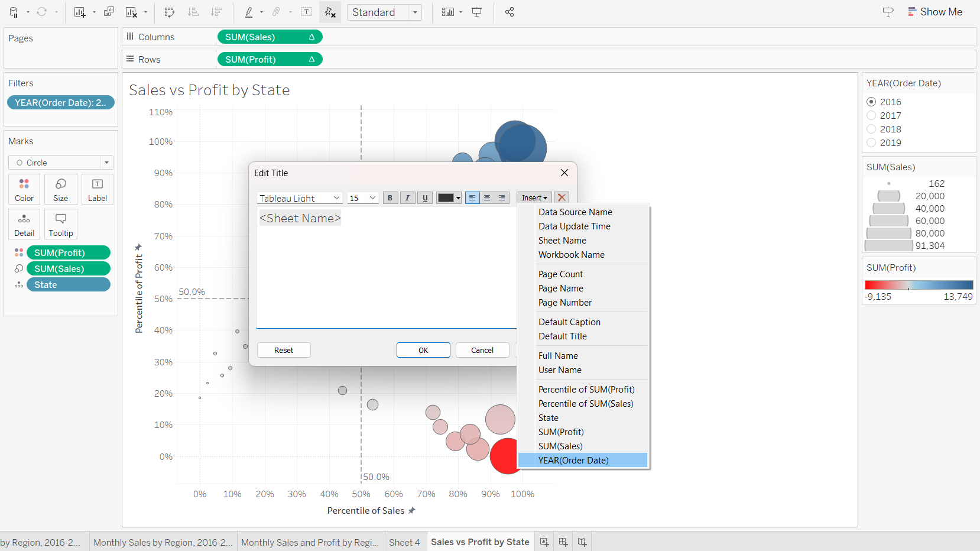The image size is (980, 551).
Task: Click the Reset button in Edit Title
Action: pos(284,351)
